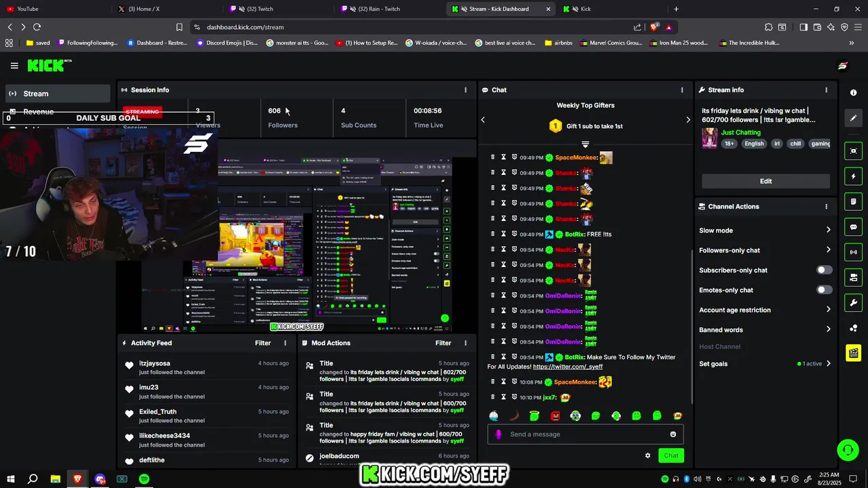Open Windows Start menu
The width and height of the screenshot is (868, 488).
pos(10,479)
